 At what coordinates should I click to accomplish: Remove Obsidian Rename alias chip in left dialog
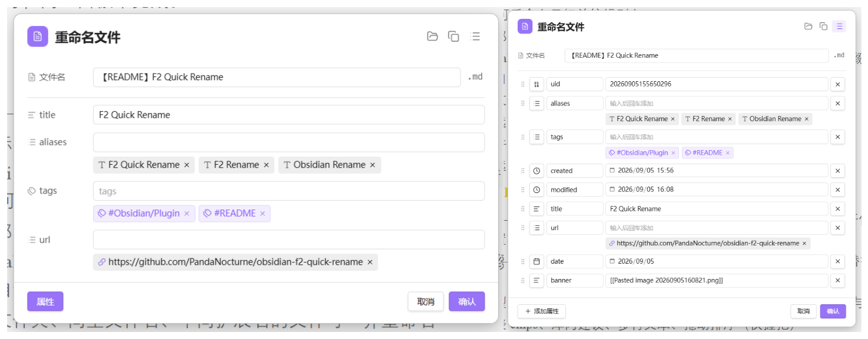[372, 165]
